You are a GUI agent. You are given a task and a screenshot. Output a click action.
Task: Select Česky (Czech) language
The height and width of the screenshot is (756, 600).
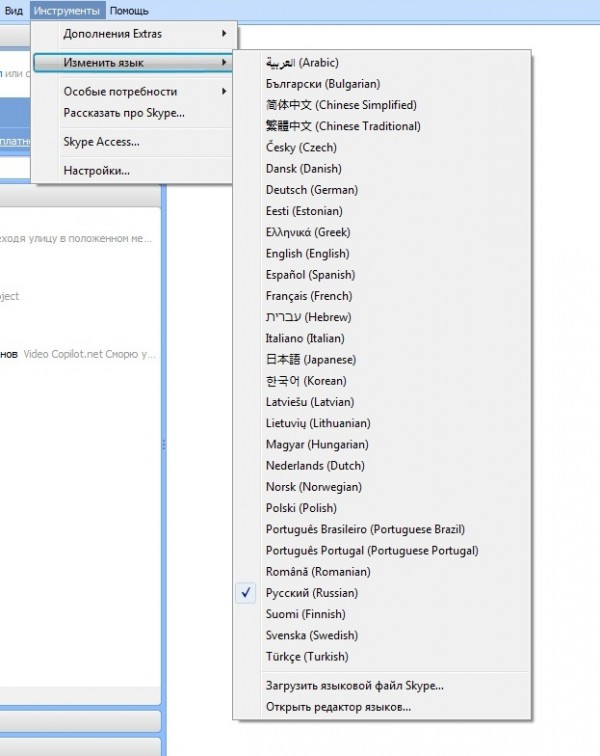click(382, 148)
